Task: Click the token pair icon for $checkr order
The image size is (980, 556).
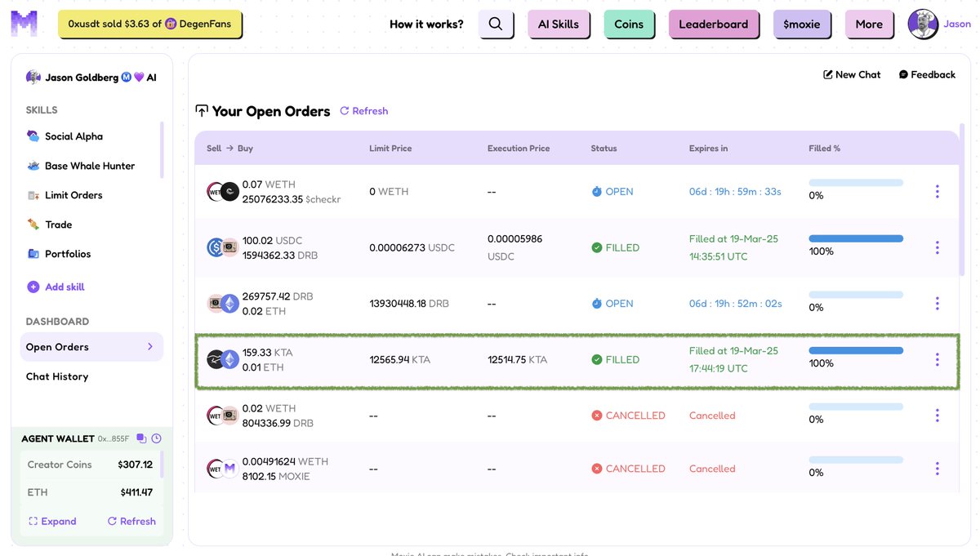Action: [222, 192]
